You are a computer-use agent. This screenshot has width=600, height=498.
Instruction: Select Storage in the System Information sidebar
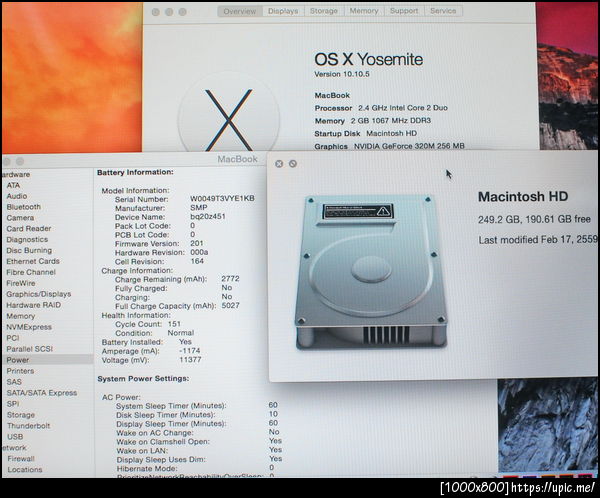[x=21, y=415]
